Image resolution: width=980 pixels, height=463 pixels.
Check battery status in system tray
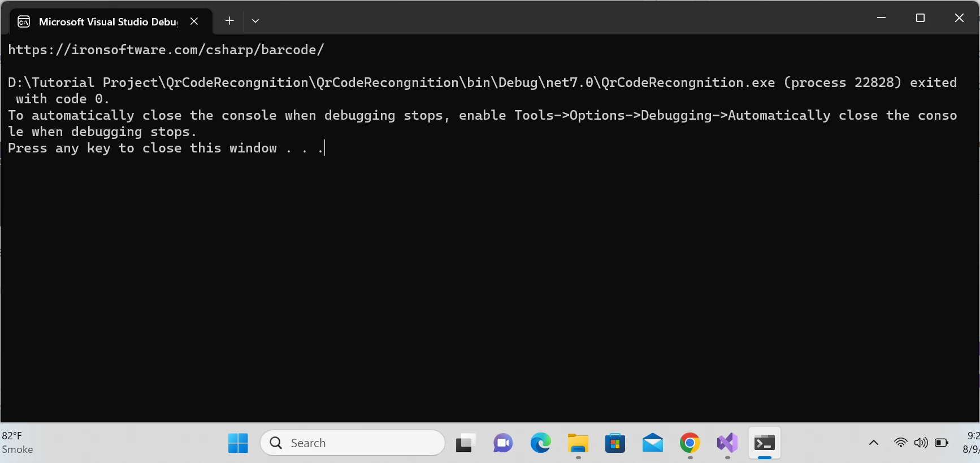coord(942,443)
